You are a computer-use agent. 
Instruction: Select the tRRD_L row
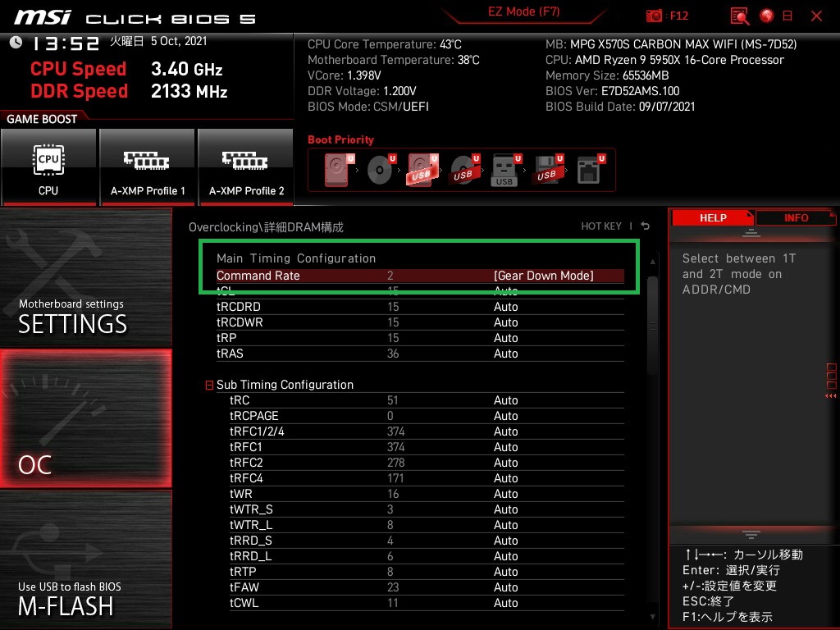click(x=427, y=556)
